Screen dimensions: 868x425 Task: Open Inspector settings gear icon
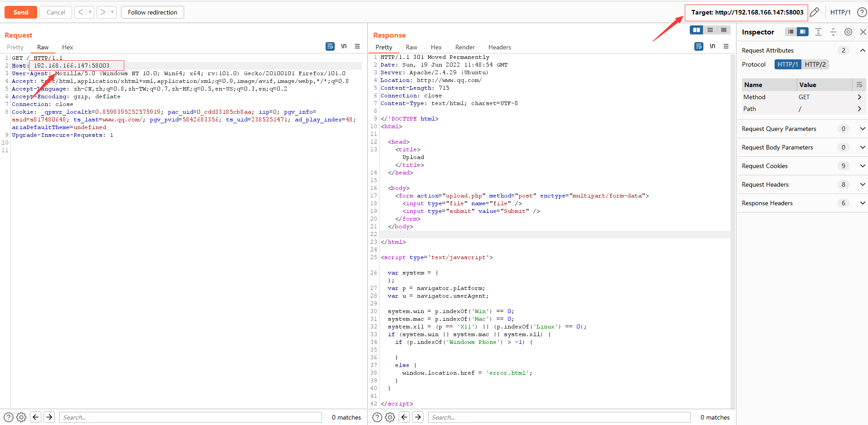coord(848,32)
